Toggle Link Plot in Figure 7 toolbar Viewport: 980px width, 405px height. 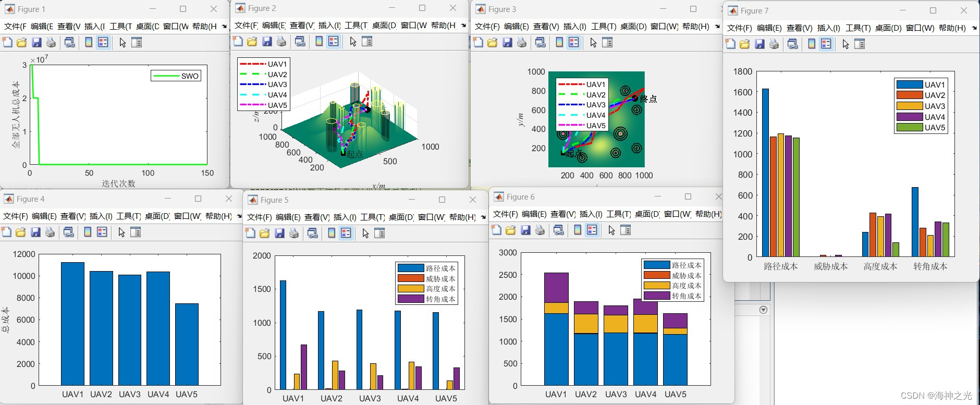[x=793, y=44]
